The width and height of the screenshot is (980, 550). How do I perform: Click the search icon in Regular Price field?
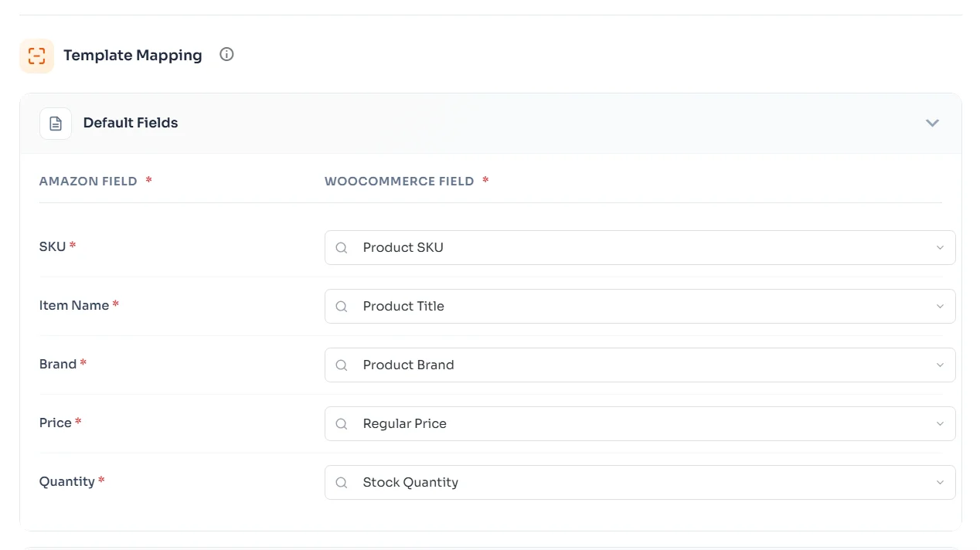click(341, 423)
